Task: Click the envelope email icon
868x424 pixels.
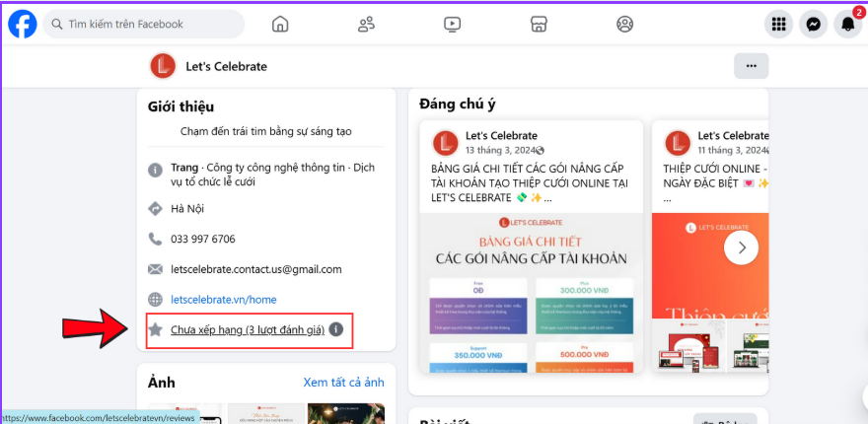Action: (x=155, y=269)
